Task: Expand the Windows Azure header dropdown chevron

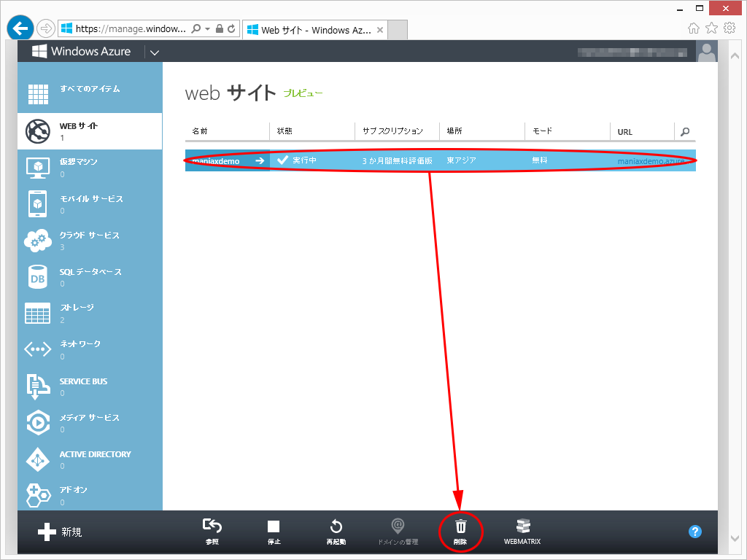Action: pyautogui.click(x=155, y=52)
